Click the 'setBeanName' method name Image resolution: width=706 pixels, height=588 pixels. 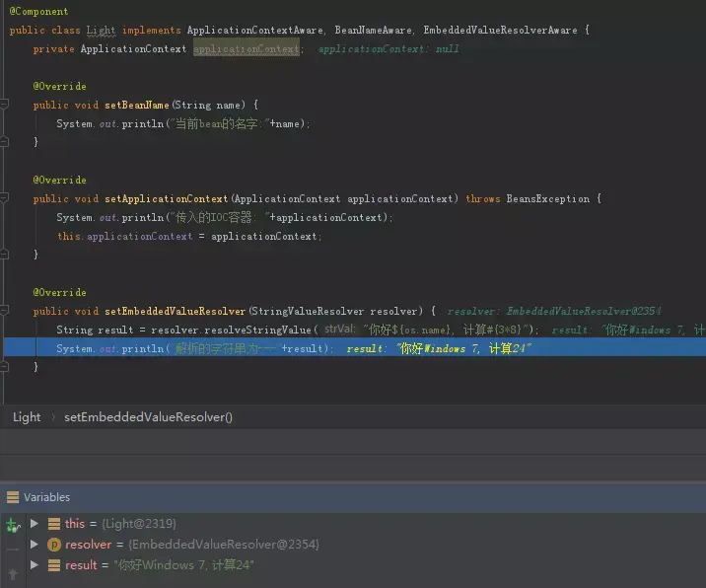coord(137,105)
